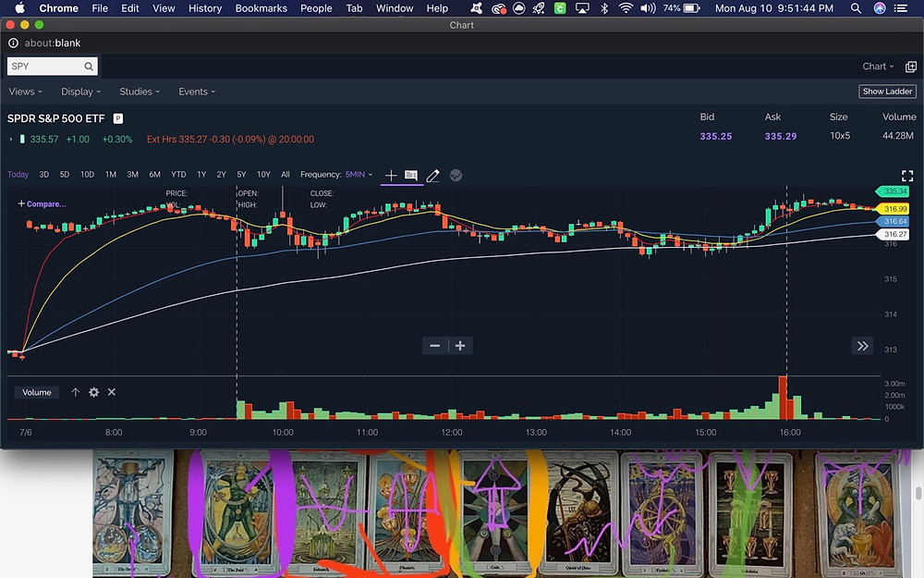Select the 3M time range
The height and width of the screenshot is (578, 924).
(132, 175)
